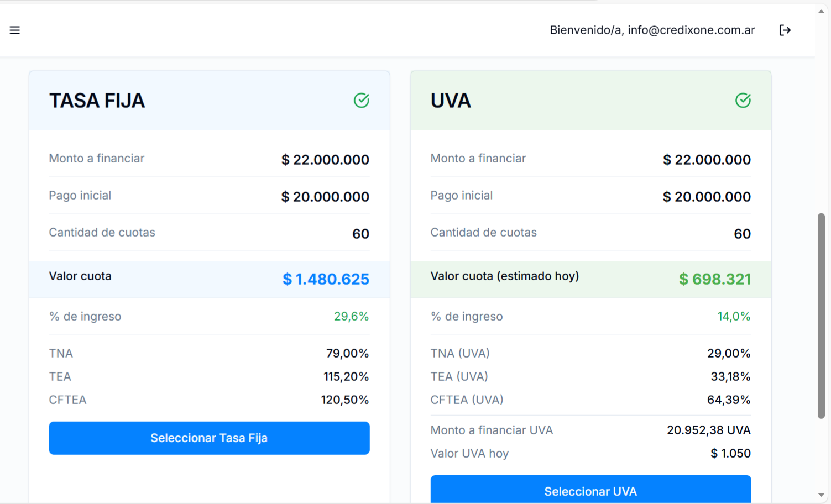Click the TNA (UVA) 29,00% rate value
The width and height of the screenshot is (831, 504).
pos(728,354)
